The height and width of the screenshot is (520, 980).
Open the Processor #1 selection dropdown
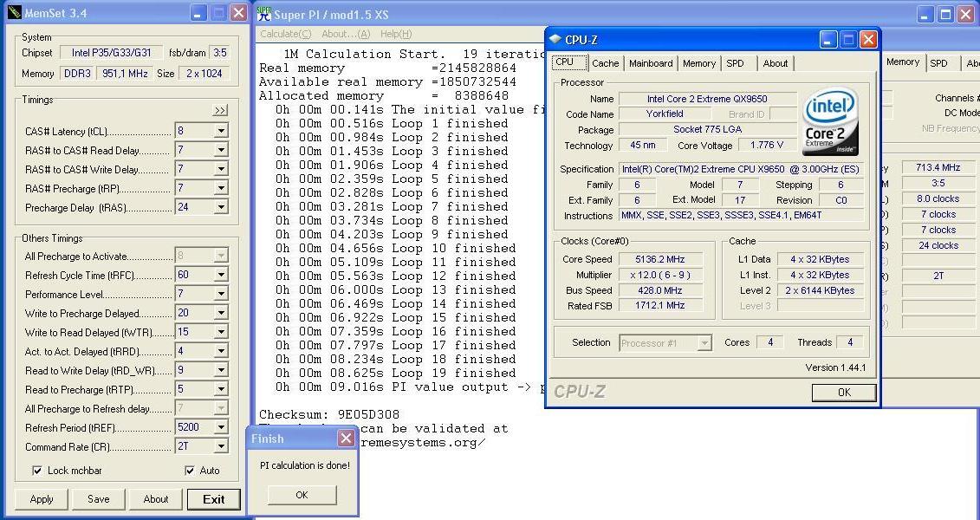coord(704,342)
